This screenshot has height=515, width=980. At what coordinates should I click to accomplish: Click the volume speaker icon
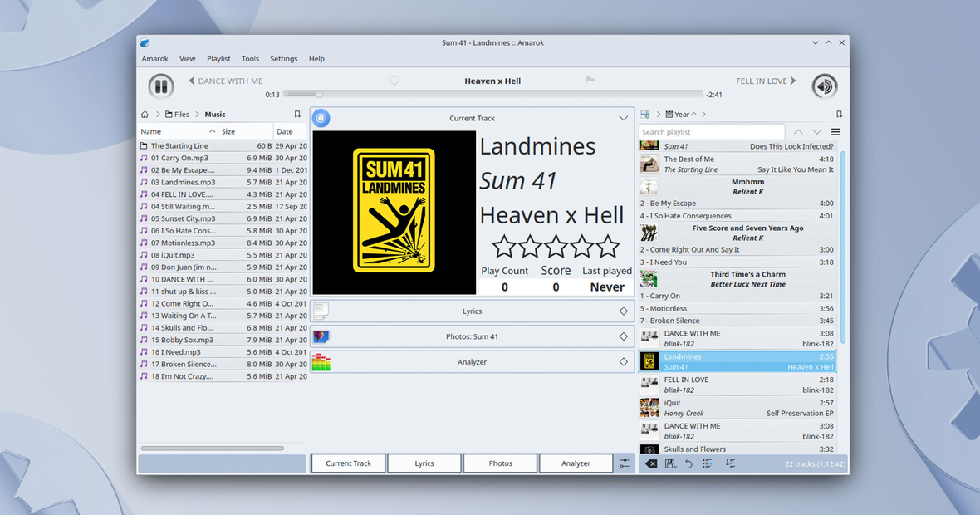(x=825, y=86)
